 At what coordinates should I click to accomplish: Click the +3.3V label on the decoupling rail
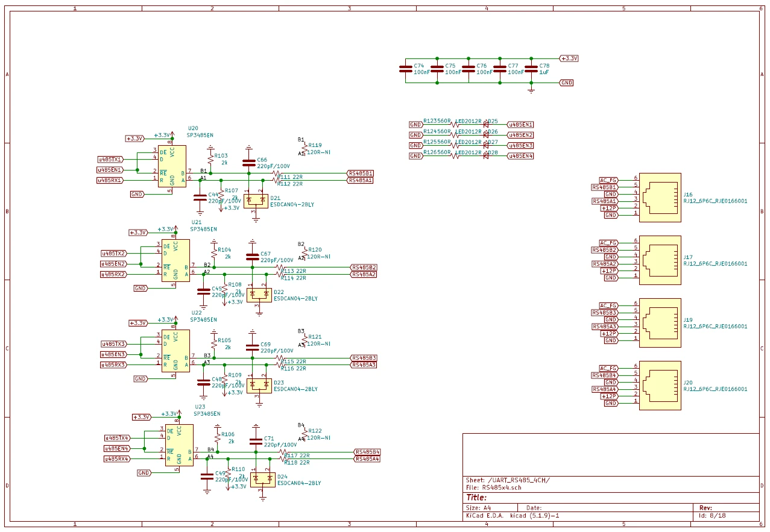tap(569, 58)
